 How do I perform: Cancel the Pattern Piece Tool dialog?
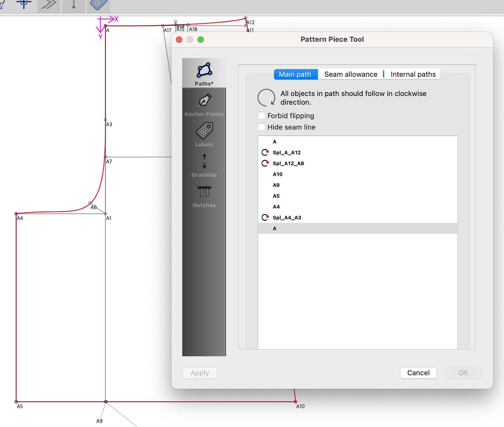[418, 373]
